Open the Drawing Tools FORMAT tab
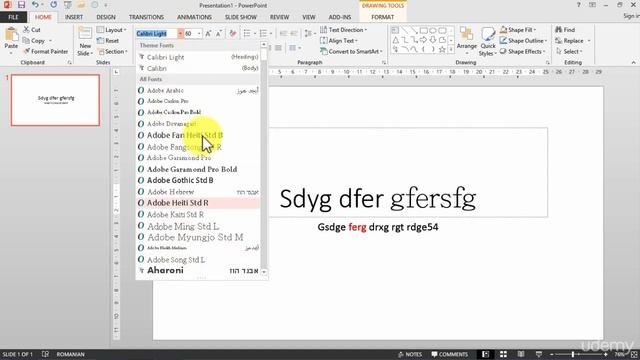Screen dimensions: 640x360 382,17
